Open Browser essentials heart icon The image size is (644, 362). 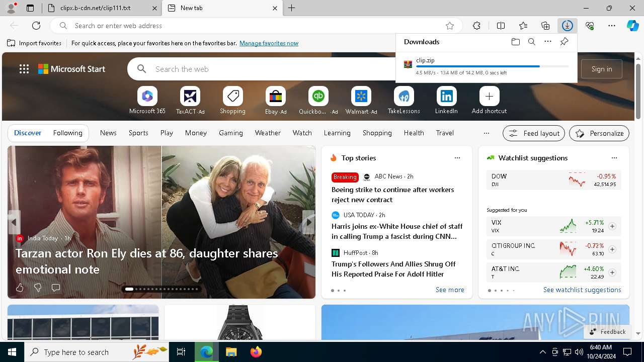pyautogui.click(x=590, y=26)
